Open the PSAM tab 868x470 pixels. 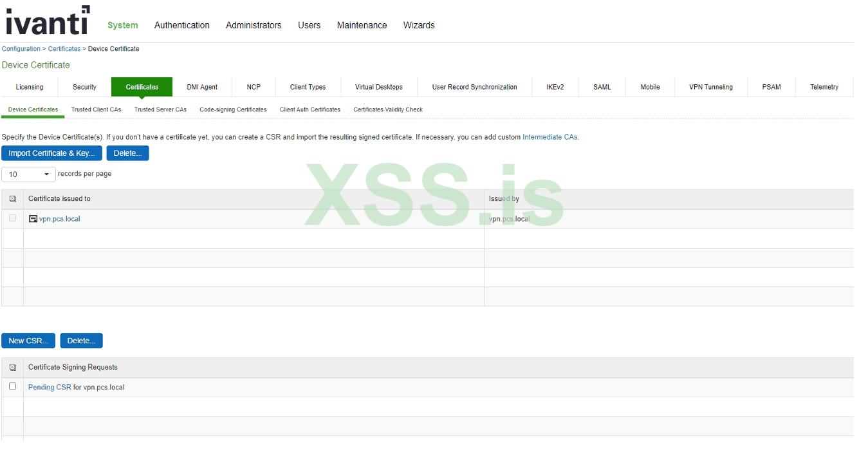[x=771, y=87]
